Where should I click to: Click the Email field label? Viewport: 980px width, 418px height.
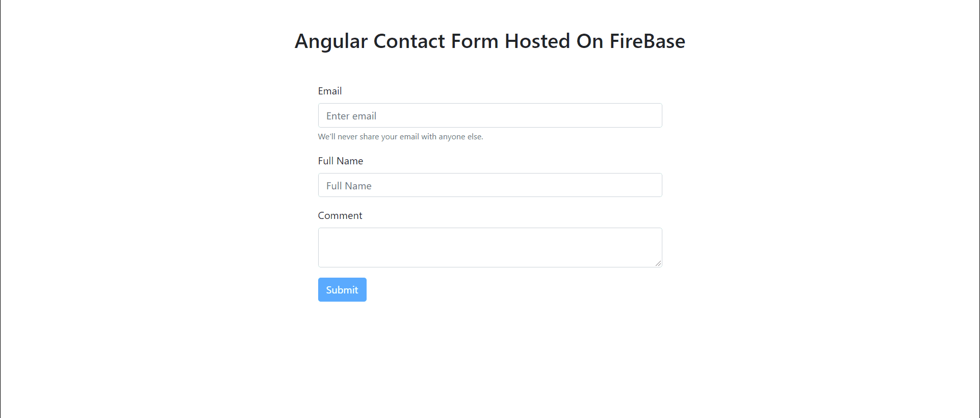(x=330, y=91)
